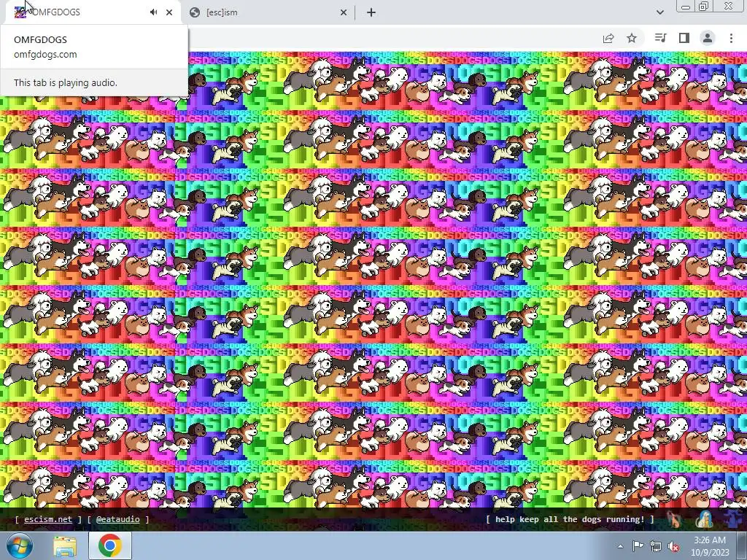Click the orange dog footer icon
The image size is (747, 560).
tap(673, 519)
